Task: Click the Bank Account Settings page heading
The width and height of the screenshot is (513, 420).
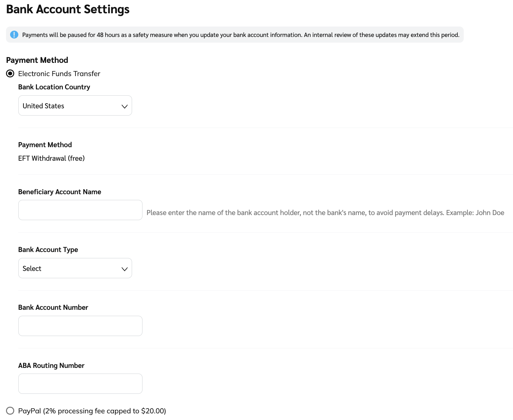Action: click(x=68, y=9)
